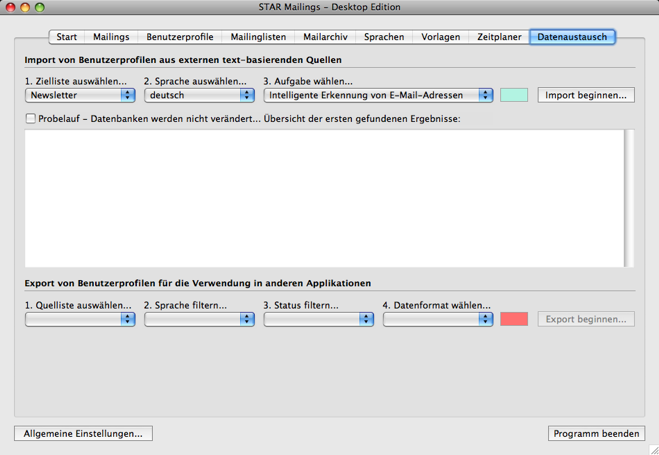
Task: Click the window resize grip corner
Action: click(x=654, y=450)
